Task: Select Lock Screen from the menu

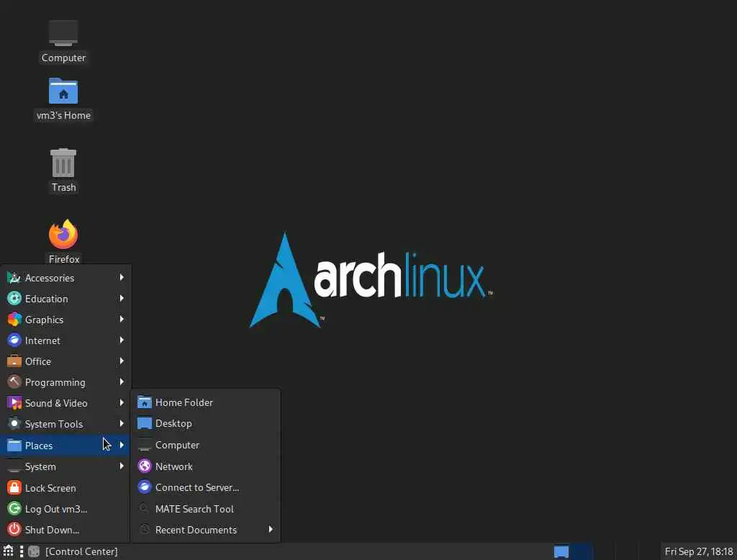Action: pos(65,488)
